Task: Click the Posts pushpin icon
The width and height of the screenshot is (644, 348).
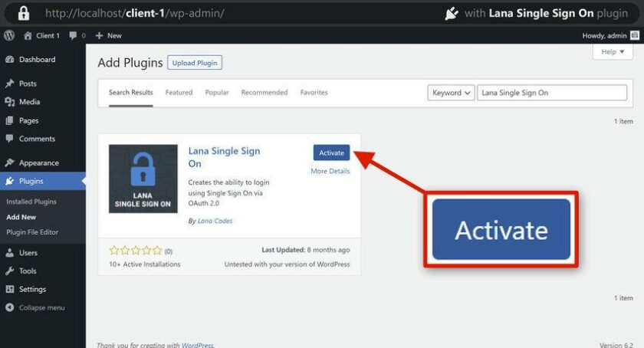Action: [x=10, y=84]
